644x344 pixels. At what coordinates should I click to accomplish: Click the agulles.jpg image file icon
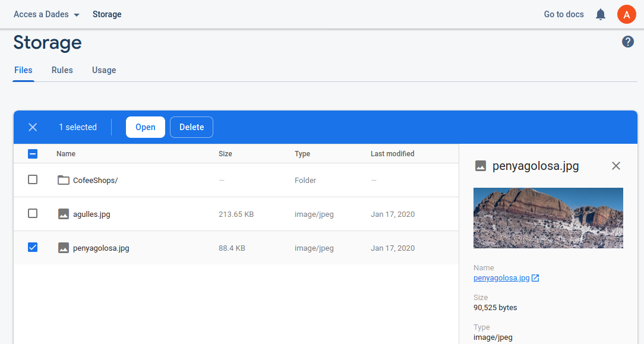click(64, 214)
